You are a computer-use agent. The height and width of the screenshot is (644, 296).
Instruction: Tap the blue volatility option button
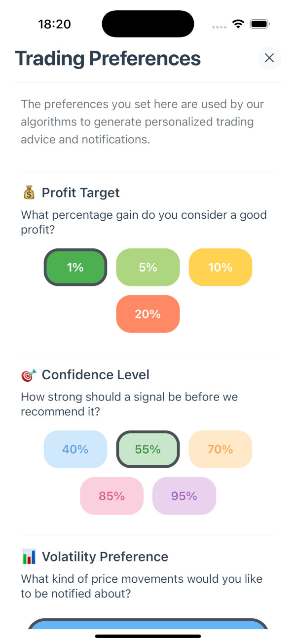click(148, 624)
